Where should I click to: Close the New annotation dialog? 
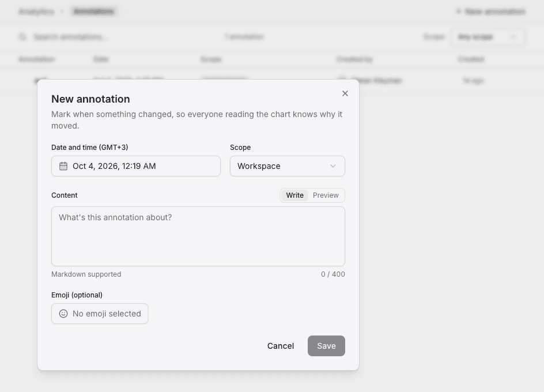pos(345,93)
